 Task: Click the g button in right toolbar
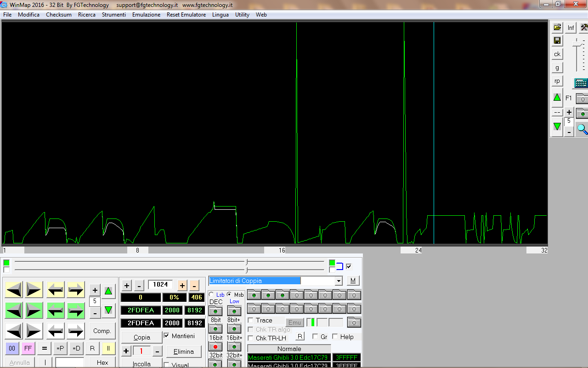[x=557, y=68]
